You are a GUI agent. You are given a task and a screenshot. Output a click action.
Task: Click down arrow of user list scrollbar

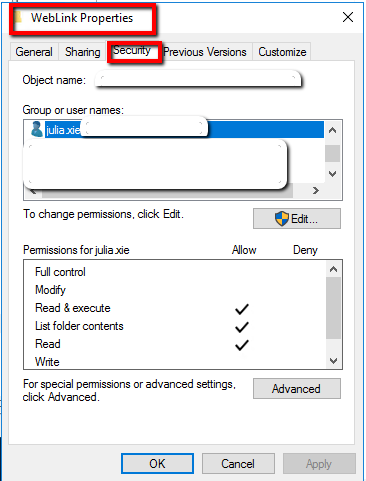[x=332, y=173]
